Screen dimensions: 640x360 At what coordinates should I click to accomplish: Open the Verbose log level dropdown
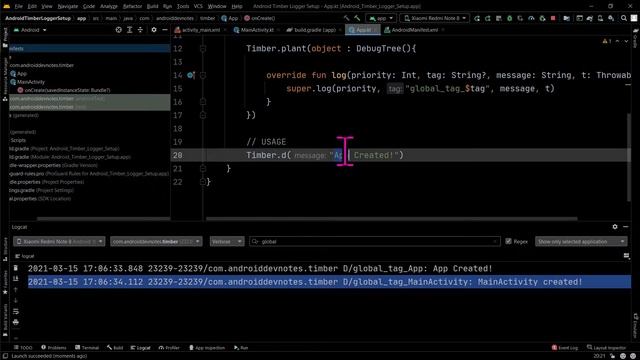(227, 241)
